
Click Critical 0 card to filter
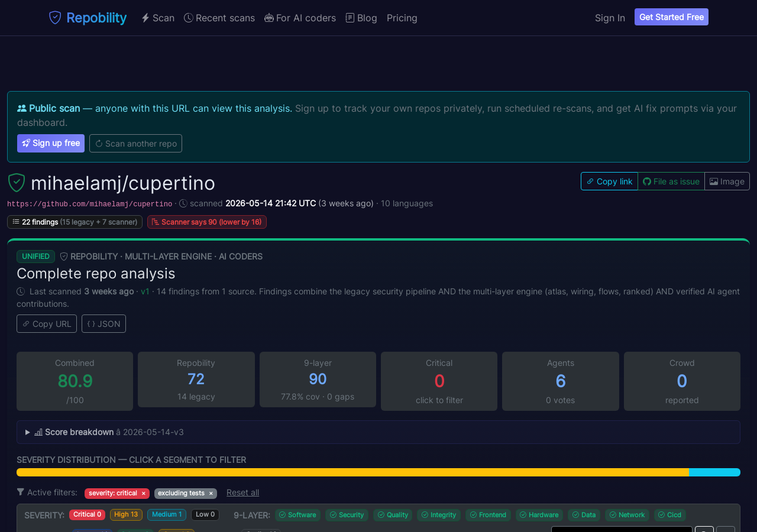(439, 381)
